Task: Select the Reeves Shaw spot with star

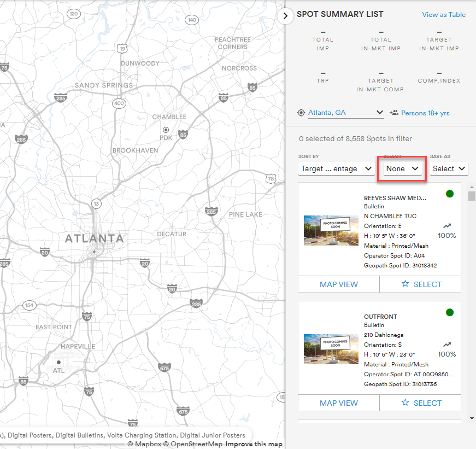Action: tap(420, 284)
